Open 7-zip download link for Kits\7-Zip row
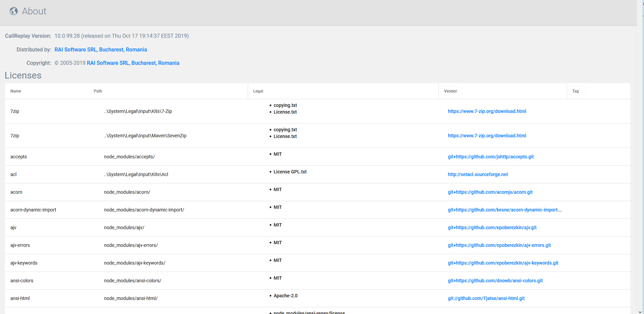This screenshot has height=314, width=644. pos(487,111)
